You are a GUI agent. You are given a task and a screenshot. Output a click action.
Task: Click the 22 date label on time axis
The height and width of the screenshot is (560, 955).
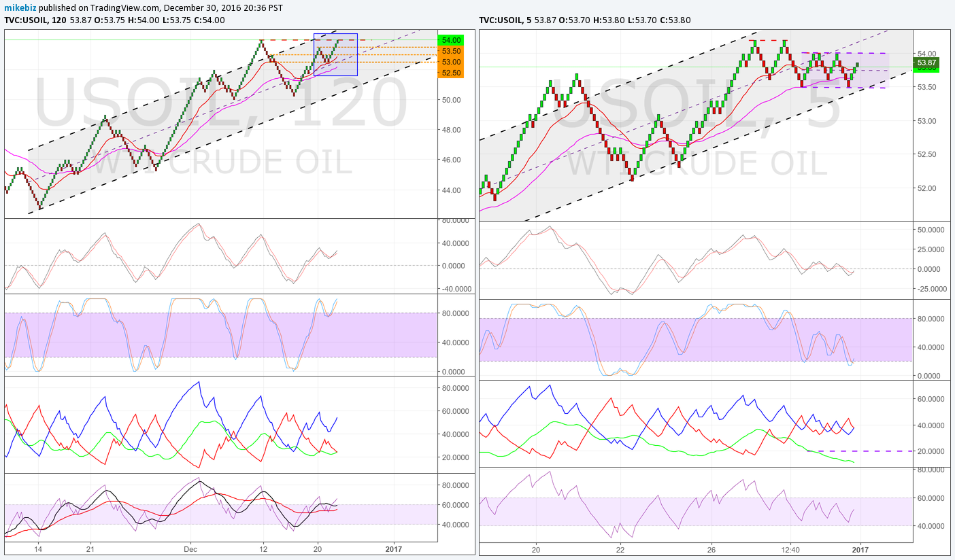point(620,548)
